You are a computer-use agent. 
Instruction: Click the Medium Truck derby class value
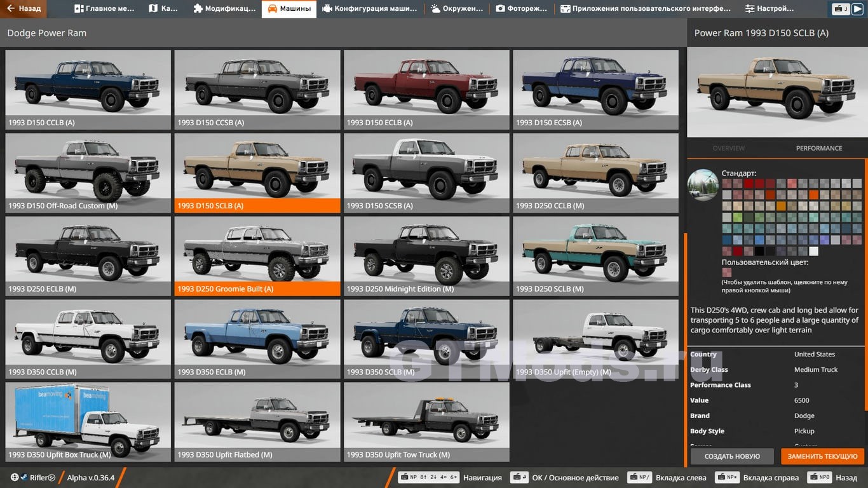[816, 370]
